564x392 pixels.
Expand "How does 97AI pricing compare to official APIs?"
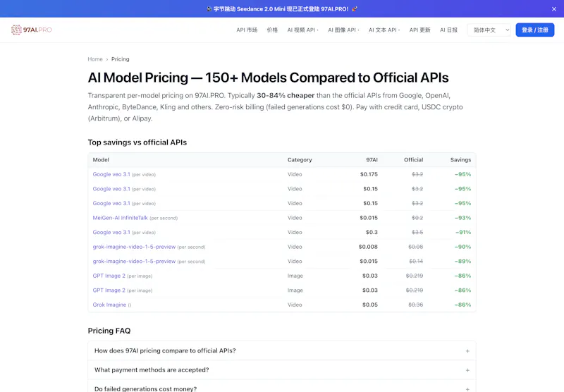tap(281, 350)
